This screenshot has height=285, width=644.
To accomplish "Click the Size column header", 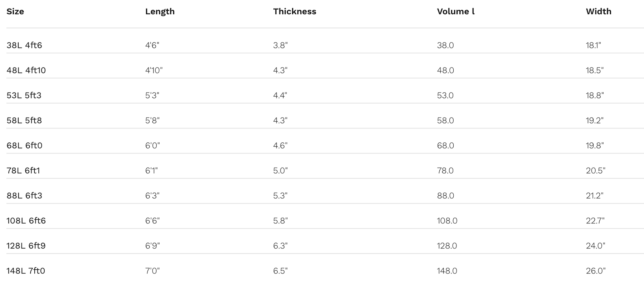I will pyautogui.click(x=15, y=11).
